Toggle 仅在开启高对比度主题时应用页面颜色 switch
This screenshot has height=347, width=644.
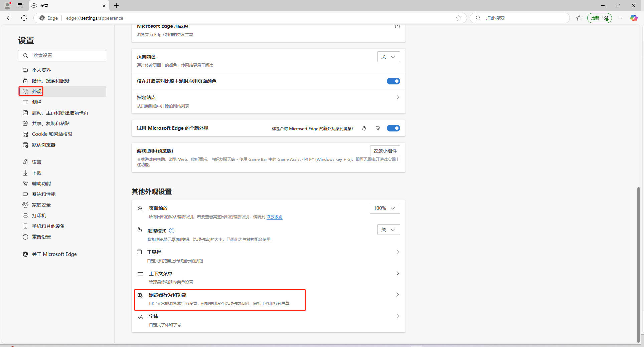393,81
